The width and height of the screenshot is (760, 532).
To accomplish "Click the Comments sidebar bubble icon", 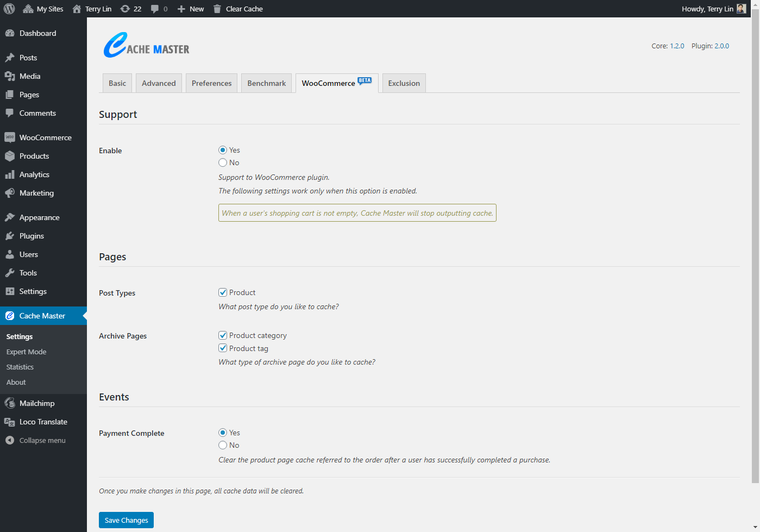I will (10, 113).
